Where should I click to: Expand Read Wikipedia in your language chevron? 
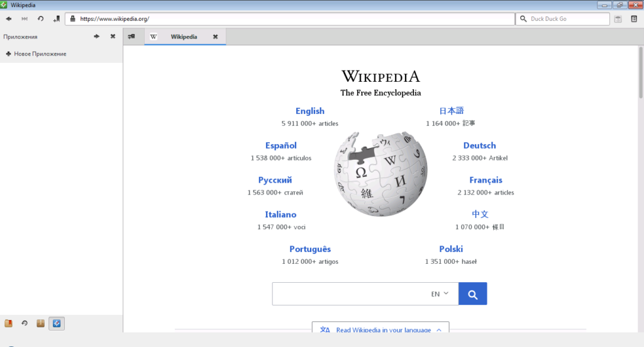(x=439, y=330)
